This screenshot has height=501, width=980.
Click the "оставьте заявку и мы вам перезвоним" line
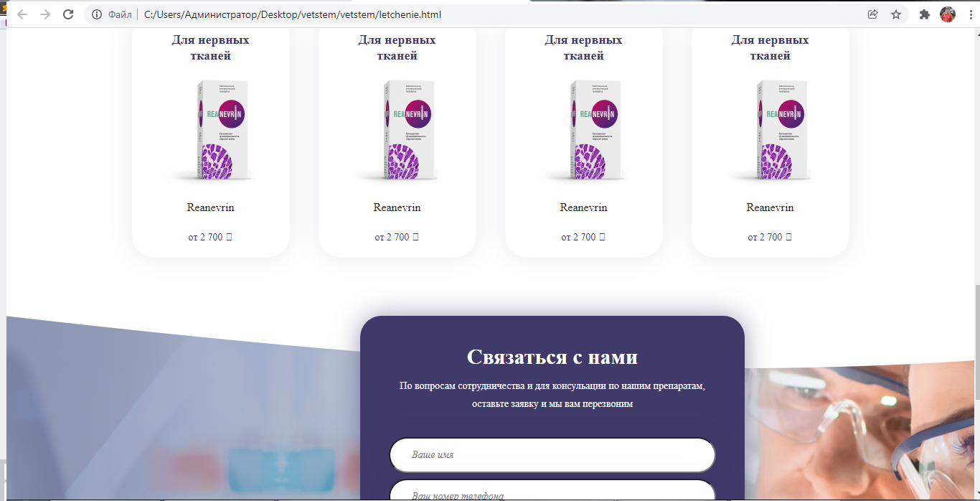coord(552,404)
